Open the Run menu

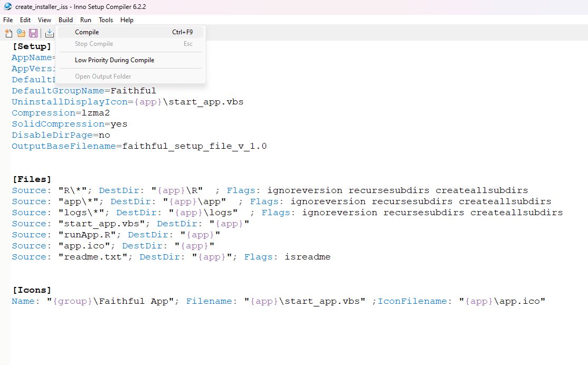click(x=86, y=20)
